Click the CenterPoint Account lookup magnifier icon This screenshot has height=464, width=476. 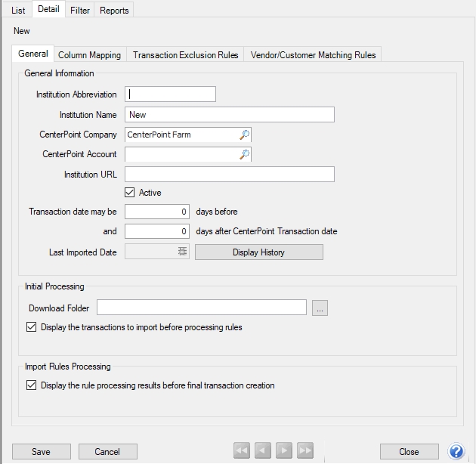[x=244, y=154]
